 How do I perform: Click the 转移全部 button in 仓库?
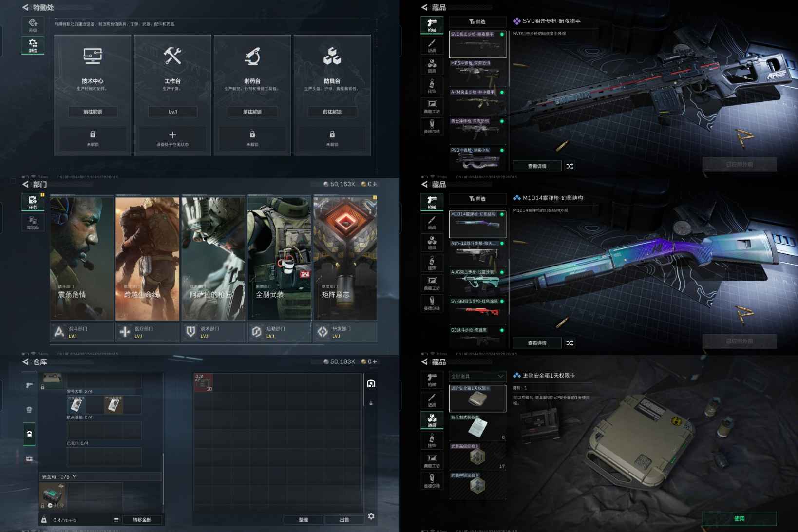(x=142, y=520)
